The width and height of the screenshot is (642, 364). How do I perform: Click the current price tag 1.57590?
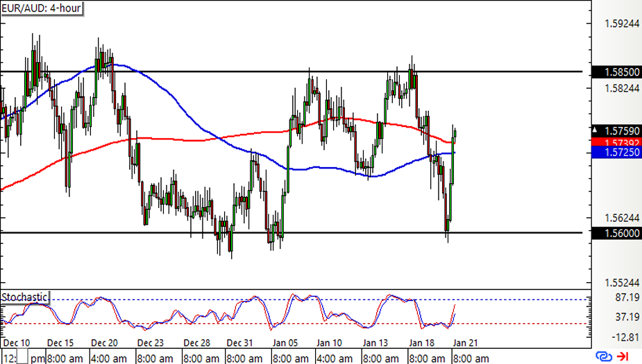(616, 131)
